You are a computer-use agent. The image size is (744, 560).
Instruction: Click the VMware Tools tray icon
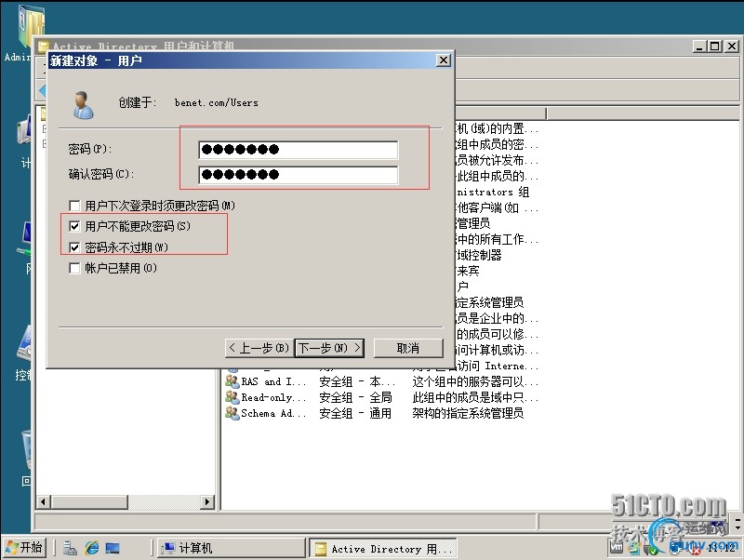616,548
